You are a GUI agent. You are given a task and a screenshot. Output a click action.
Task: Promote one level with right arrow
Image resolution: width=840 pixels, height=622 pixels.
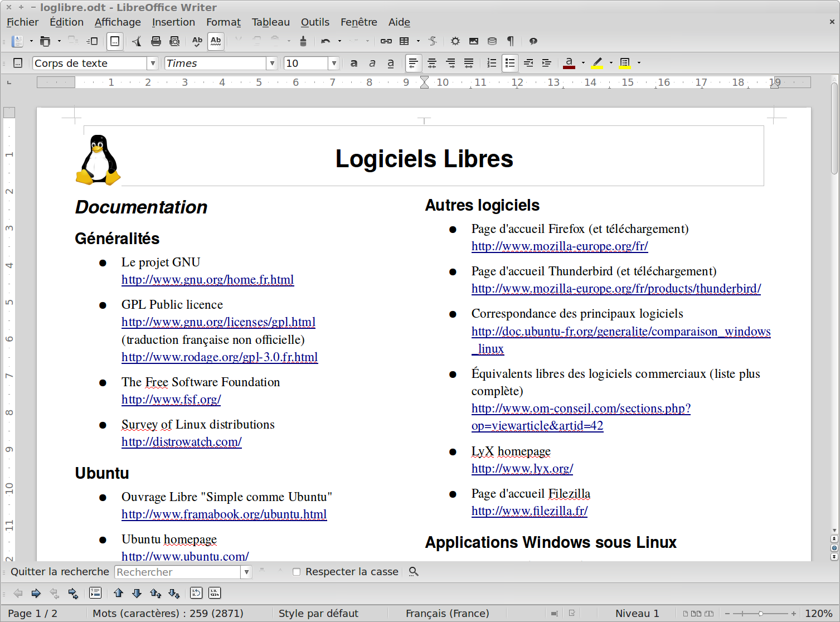(36, 593)
